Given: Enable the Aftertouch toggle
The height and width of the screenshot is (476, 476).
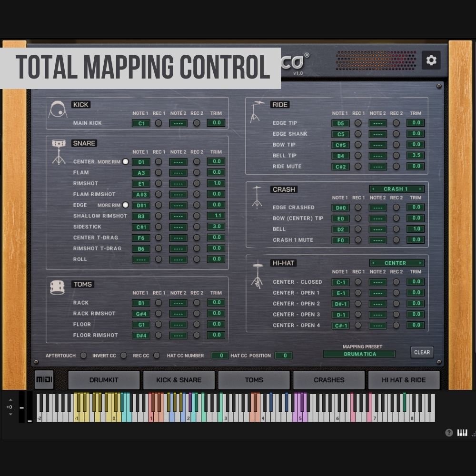Looking at the screenshot, I should pos(83,355).
